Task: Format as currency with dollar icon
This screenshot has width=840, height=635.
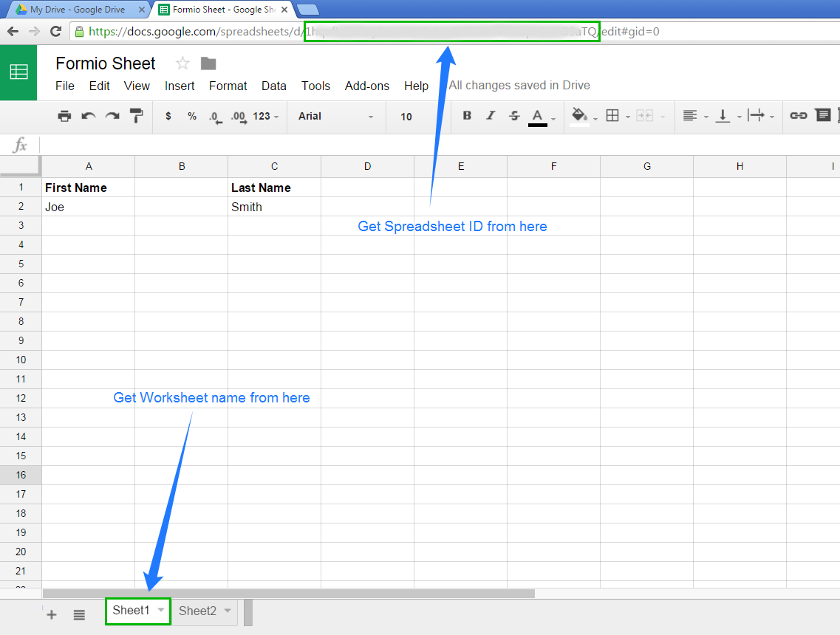Action: click(168, 116)
